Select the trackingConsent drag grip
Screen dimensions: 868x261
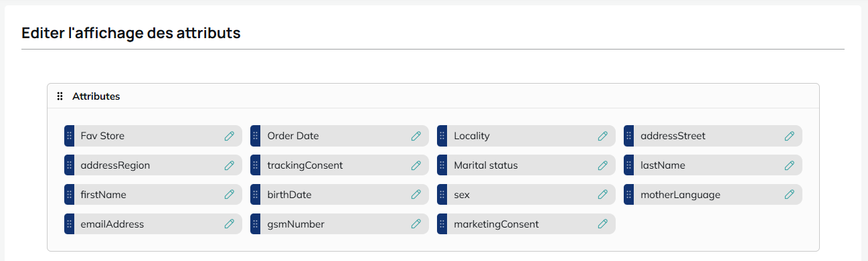[x=256, y=165]
